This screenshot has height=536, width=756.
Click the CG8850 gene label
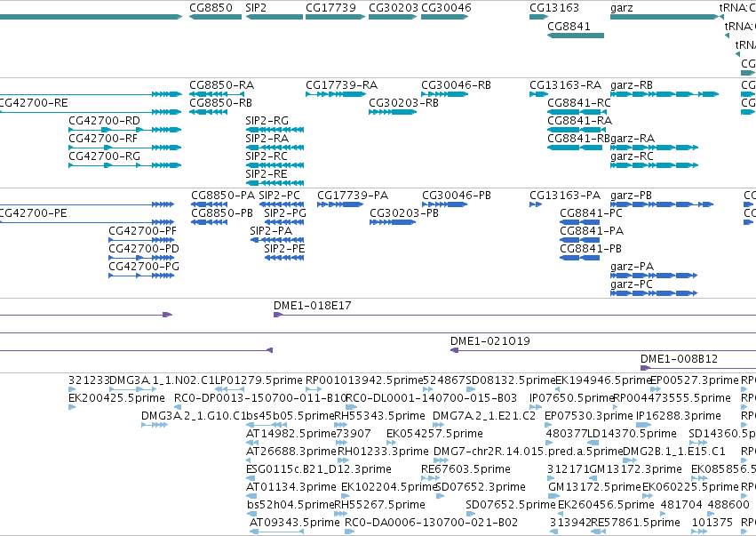[x=211, y=8]
